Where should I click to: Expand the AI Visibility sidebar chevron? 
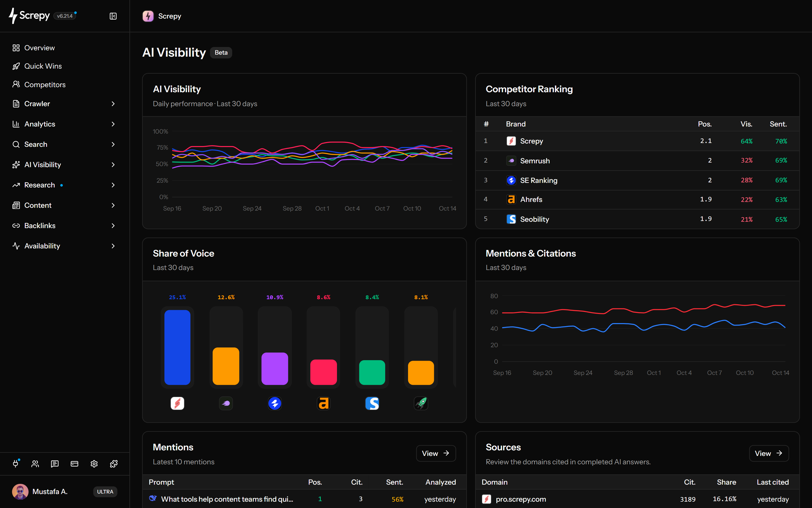coord(113,165)
